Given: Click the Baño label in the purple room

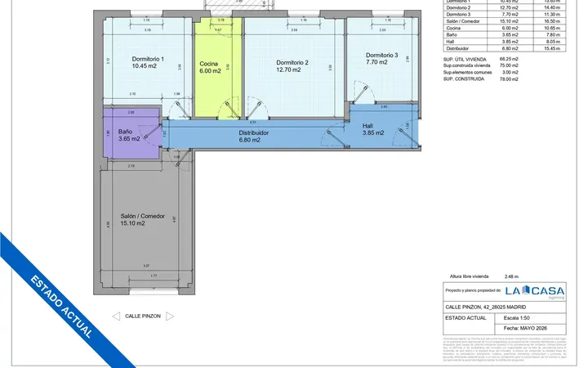Looking at the screenshot, I should (125, 132).
